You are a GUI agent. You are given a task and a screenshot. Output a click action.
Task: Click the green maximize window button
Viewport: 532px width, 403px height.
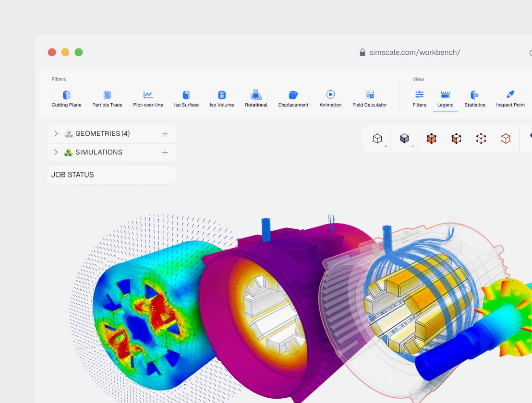tap(79, 52)
